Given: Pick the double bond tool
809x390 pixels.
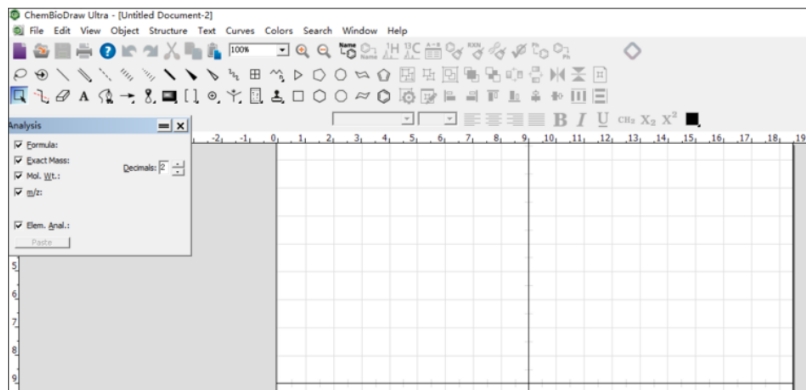Looking at the screenshot, I should (84, 75).
